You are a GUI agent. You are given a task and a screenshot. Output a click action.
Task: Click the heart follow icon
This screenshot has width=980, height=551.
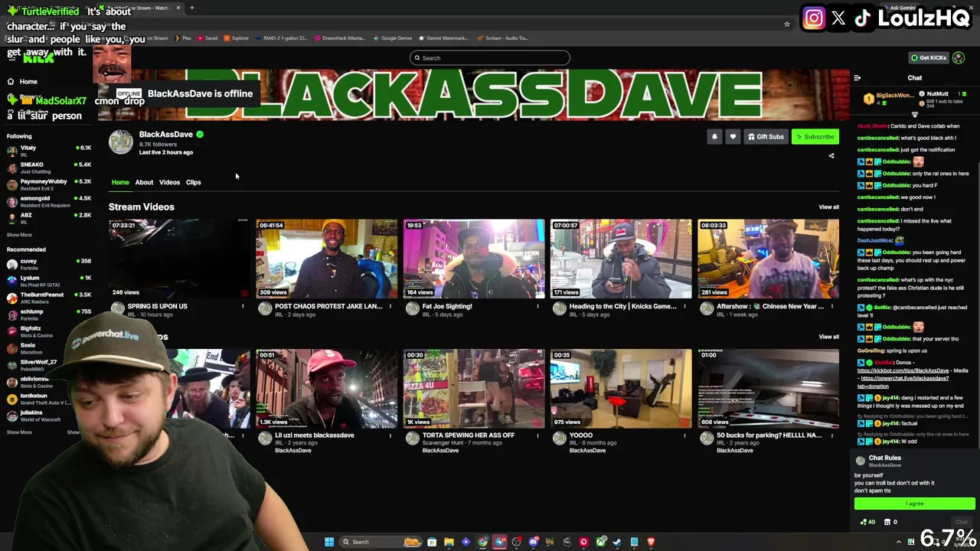point(733,137)
